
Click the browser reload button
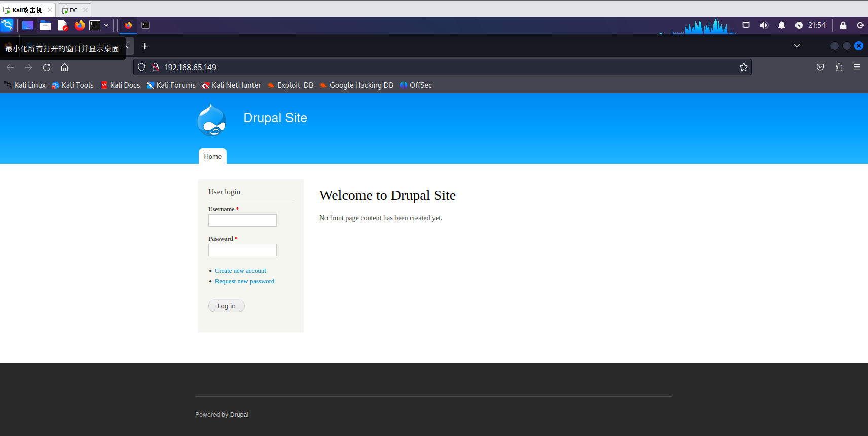click(47, 68)
